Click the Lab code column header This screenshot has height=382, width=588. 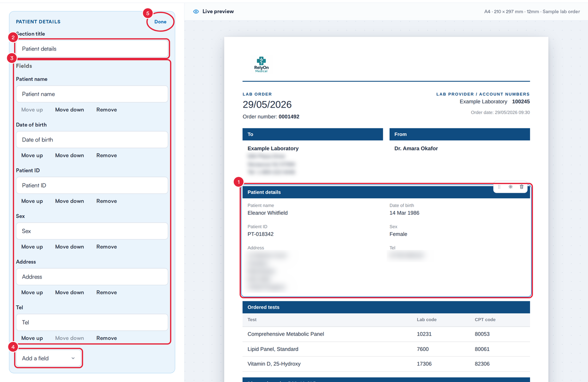point(427,320)
